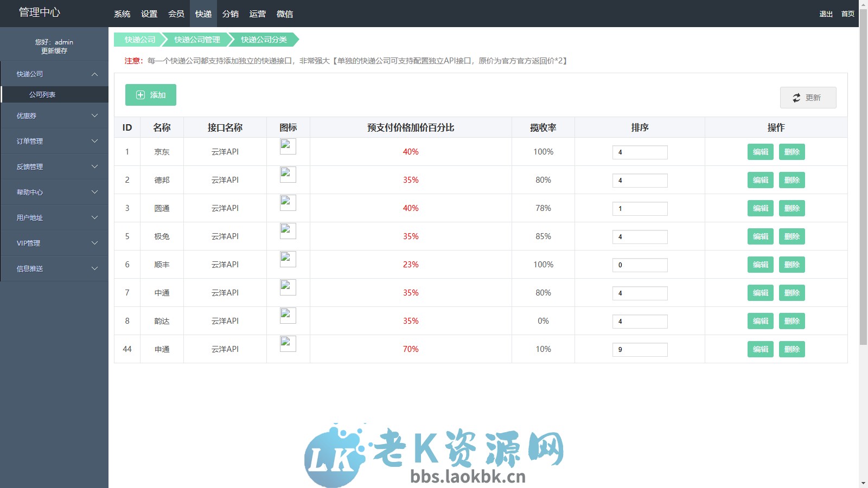Click 德邦's icon image
This screenshot has height=488, width=868.
pyautogui.click(x=288, y=175)
